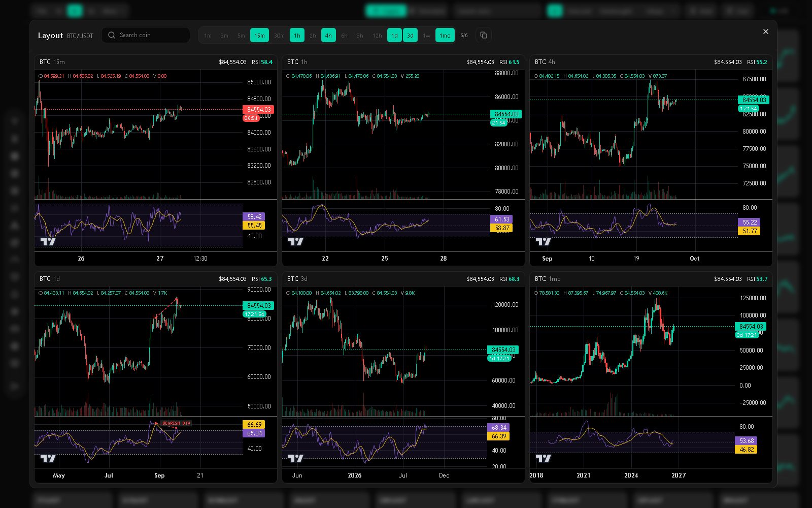This screenshot has width=812, height=508.
Task: Focus the Search coin field
Action: click(146, 35)
